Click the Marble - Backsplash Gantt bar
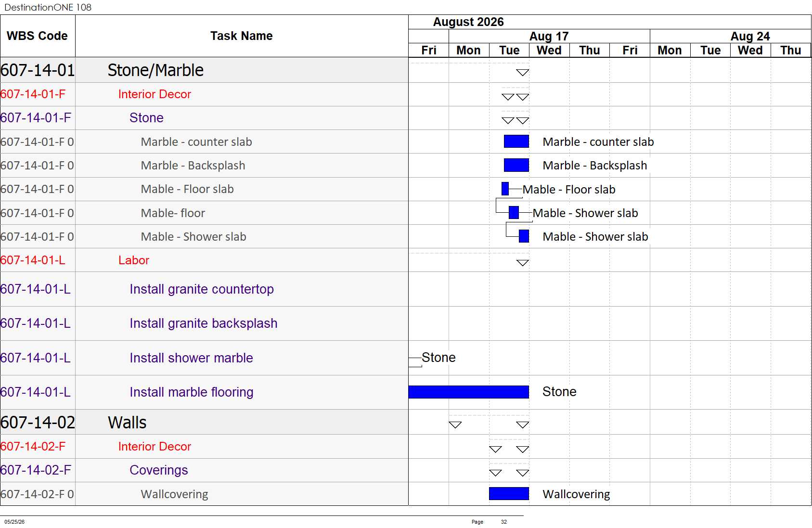Image resolution: width=812 pixels, height=528 pixels. 516,165
